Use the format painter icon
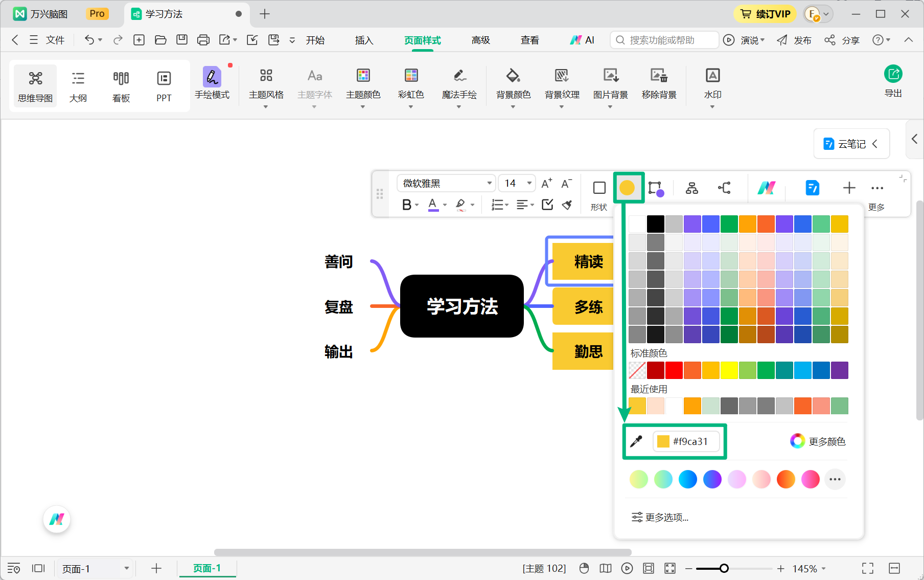This screenshot has width=924, height=580. click(567, 205)
